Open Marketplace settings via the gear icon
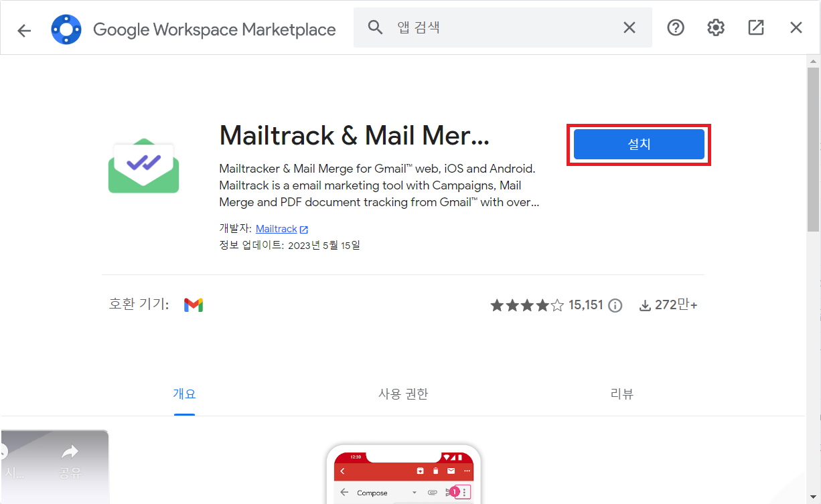 coord(715,27)
